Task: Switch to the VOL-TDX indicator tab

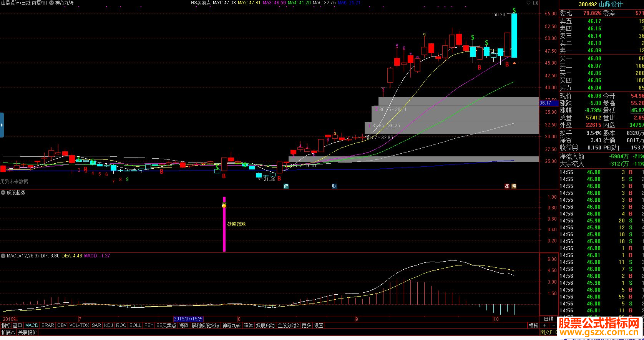Action: [x=79, y=325]
